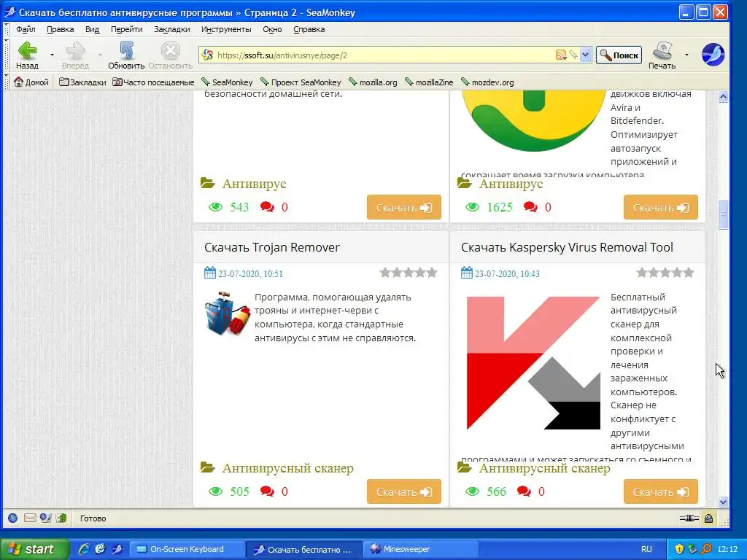Rate Kaspersky Virus Removal Tool with stars
The width and height of the screenshot is (747, 560).
[665, 273]
